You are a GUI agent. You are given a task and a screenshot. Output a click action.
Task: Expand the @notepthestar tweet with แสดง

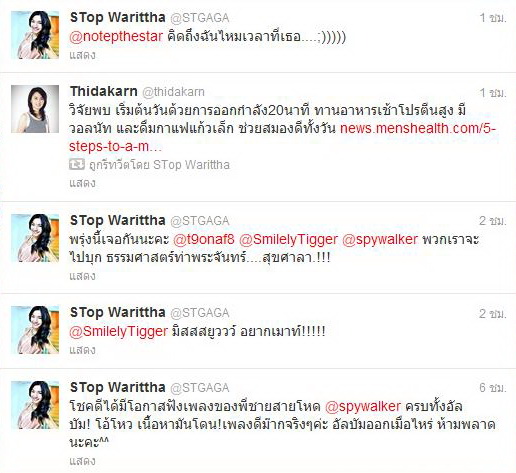(x=82, y=55)
